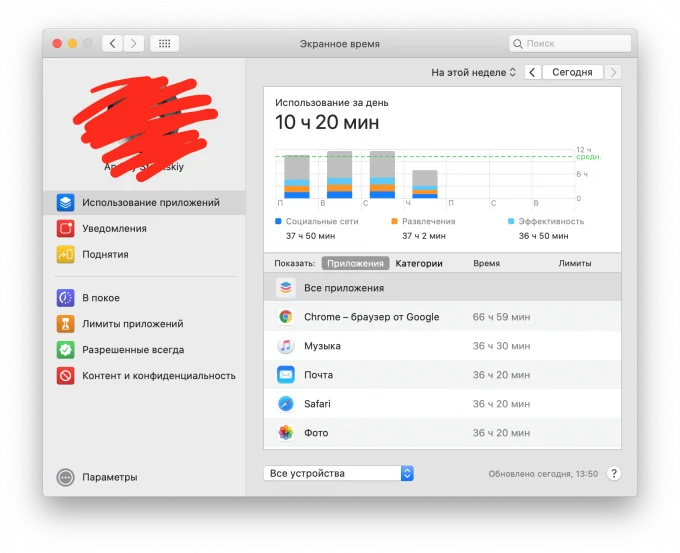Go back with the toolbar back arrow
Viewport: 680px width, 553px height.
coord(112,43)
